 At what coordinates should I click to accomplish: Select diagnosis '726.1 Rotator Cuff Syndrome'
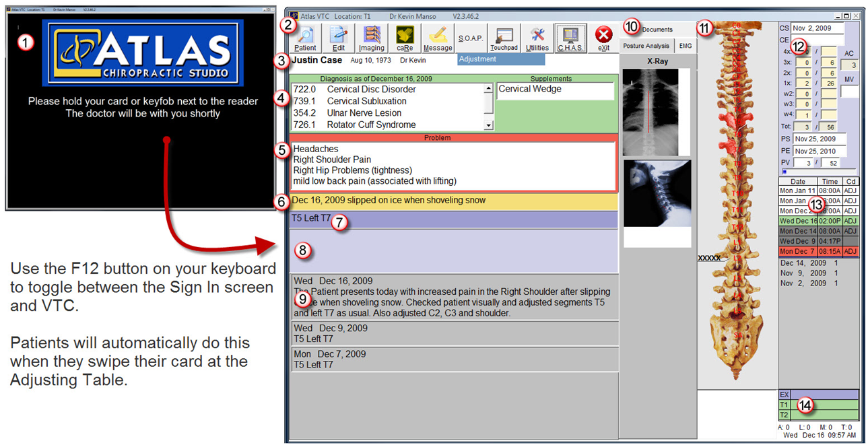[387, 125]
